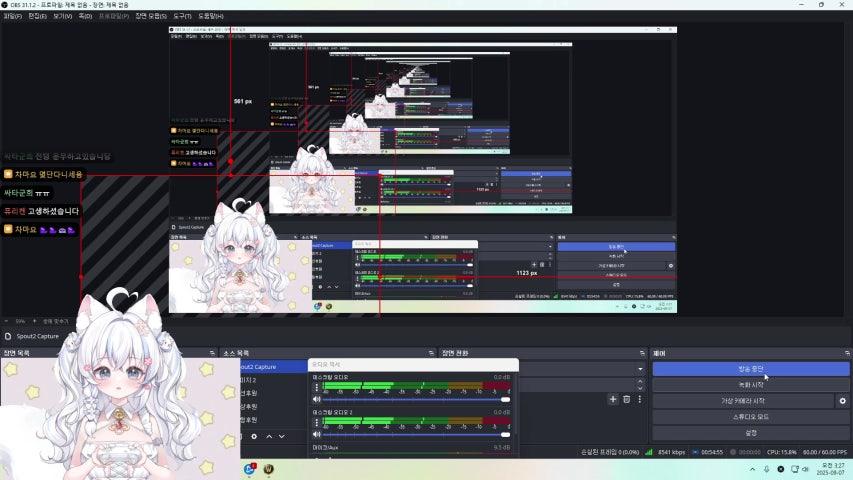
Task: Click the recording time status icon
Action: tap(733, 452)
